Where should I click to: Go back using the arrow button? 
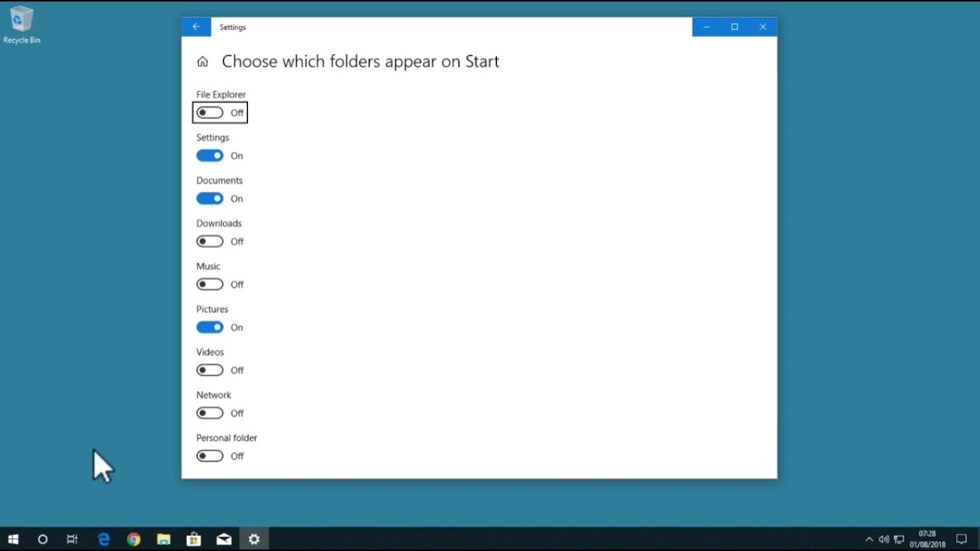click(x=196, y=27)
